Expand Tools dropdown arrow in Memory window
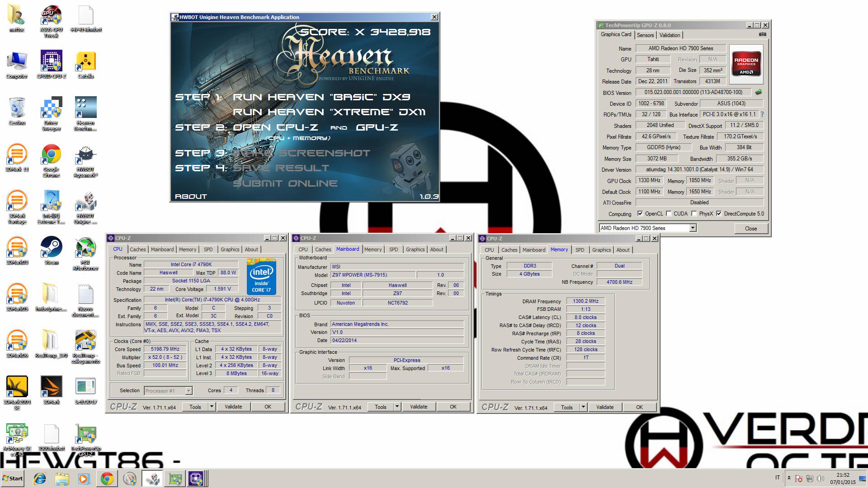868x488 pixels. (583, 407)
